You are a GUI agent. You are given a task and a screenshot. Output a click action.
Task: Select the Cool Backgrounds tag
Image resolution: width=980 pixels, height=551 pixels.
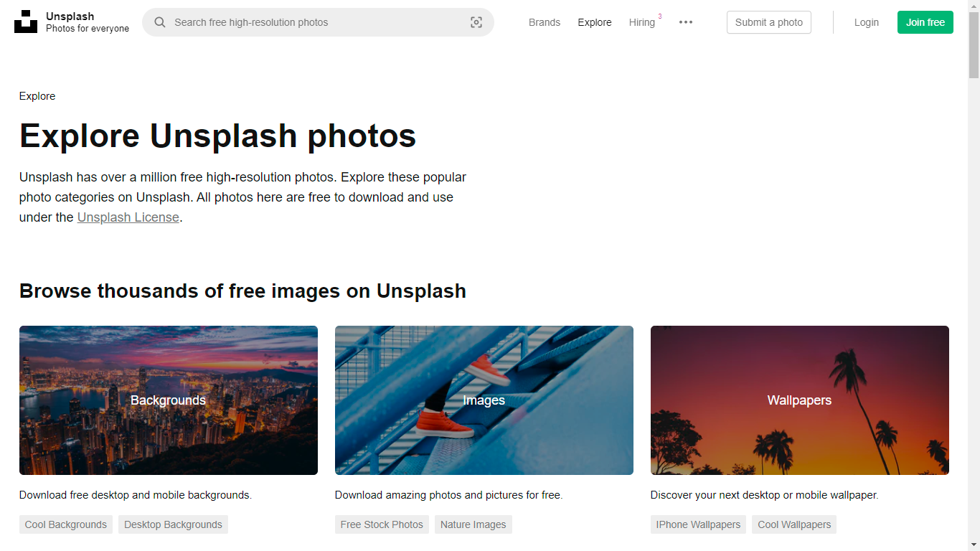tap(66, 524)
